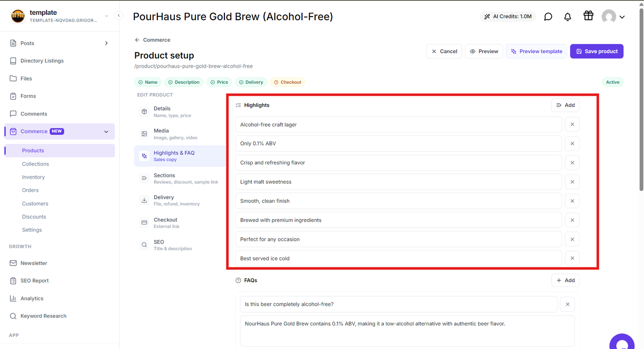The image size is (644, 349).
Task: Click the gift box icon
Action: click(588, 16)
